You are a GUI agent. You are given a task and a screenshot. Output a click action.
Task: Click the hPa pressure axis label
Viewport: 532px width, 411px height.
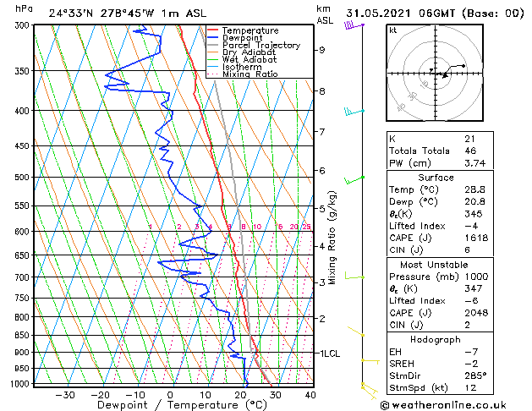click(24, 8)
